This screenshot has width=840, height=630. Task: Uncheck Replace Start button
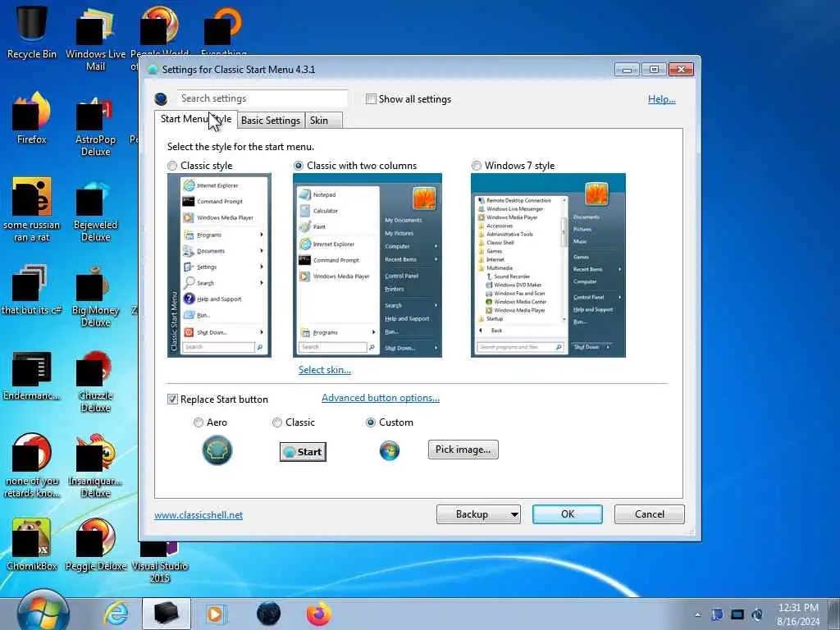172,399
